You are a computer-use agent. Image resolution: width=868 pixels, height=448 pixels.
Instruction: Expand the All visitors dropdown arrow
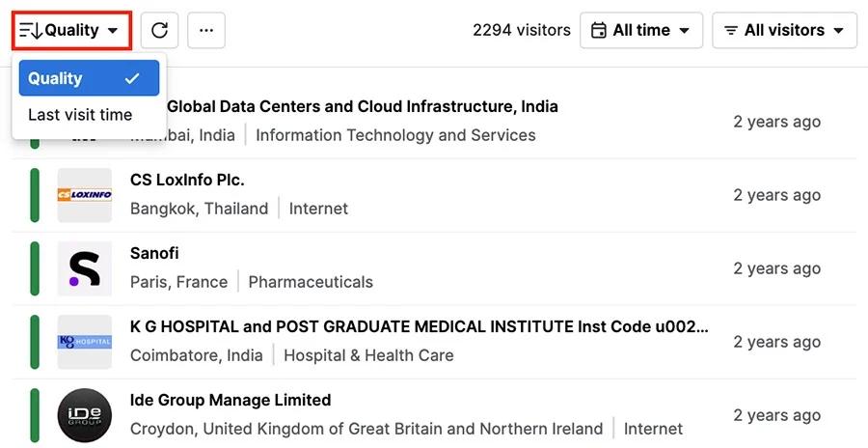(839, 31)
